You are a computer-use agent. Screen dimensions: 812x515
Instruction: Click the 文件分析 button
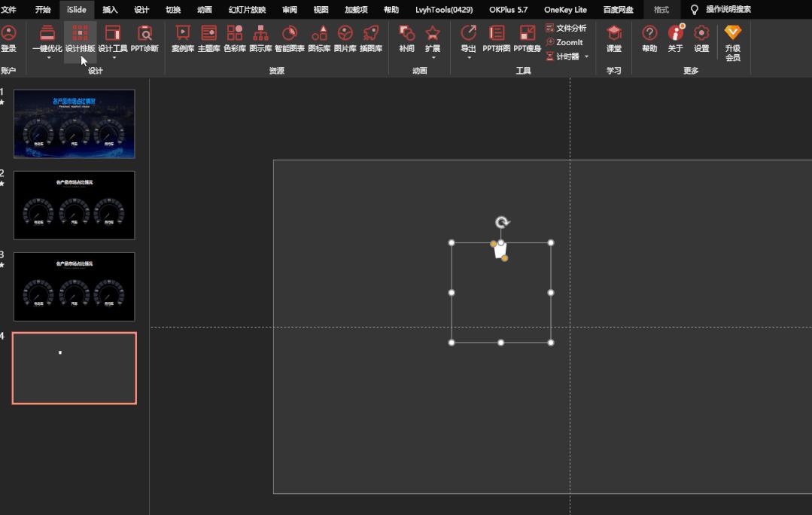click(566, 28)
